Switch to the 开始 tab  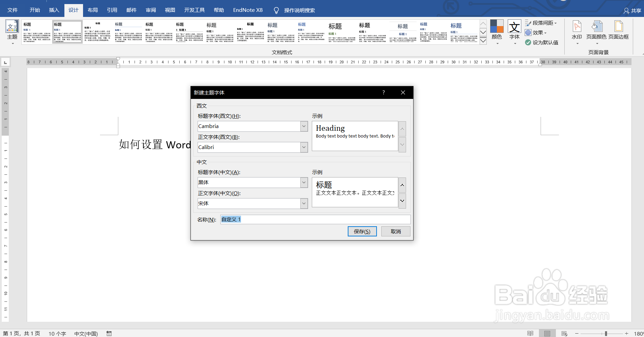point(35,10)
